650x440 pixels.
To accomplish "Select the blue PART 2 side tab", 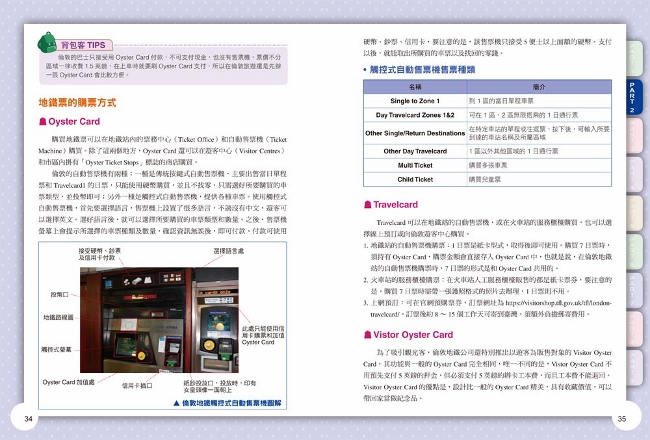I will [x=634, y=97].
